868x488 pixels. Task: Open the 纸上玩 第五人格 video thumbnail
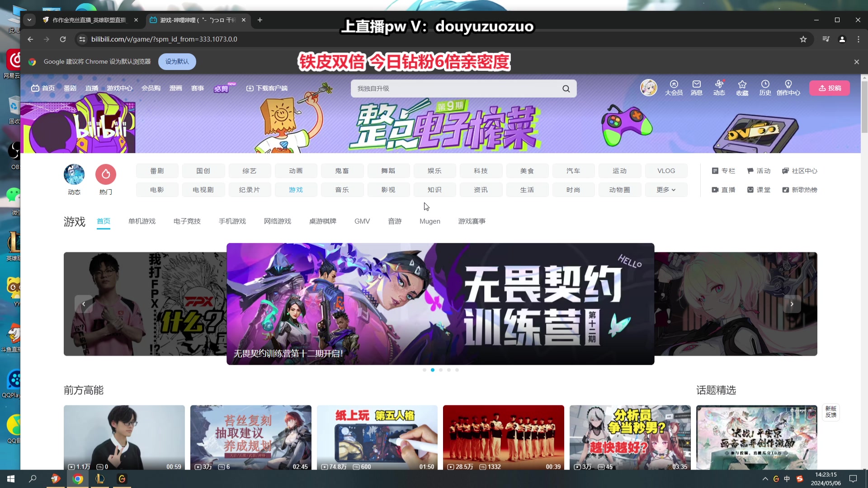pos(377,437)
